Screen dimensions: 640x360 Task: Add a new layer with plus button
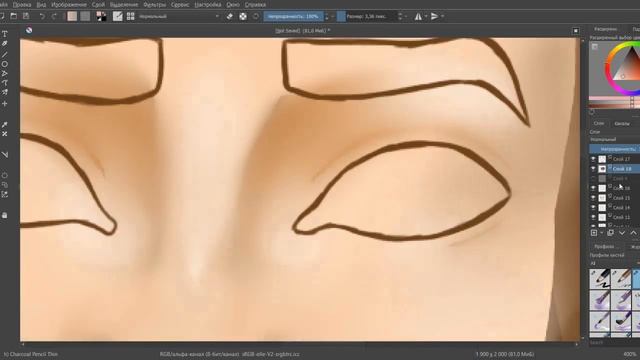point(594,233)
